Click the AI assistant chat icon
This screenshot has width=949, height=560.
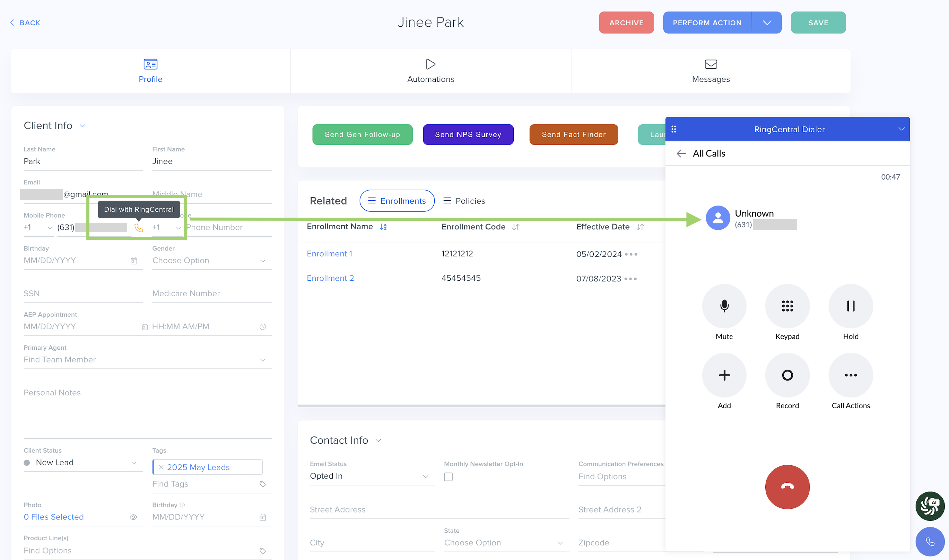(x=929, y=506)
